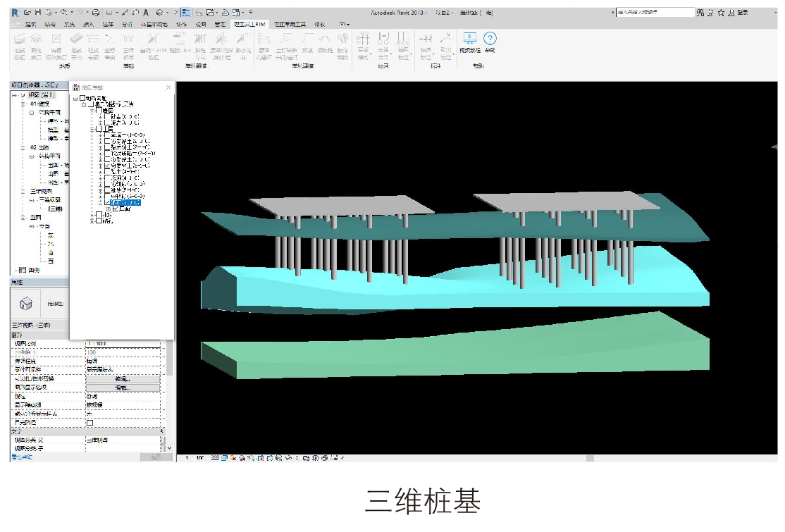The height and width of the screenshot is (532, 785).
Task: Toggle the unchecked checkbox in Properties panel value column
Action: (x=90, y=422)
